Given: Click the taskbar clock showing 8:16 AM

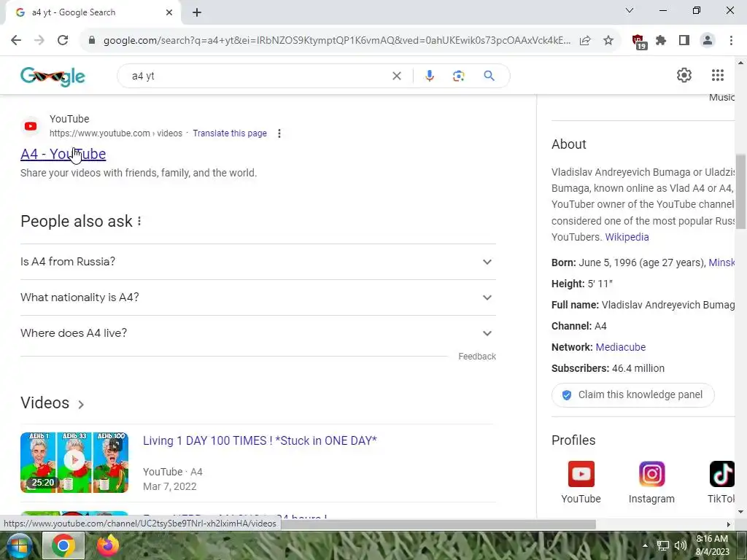Looking at the screenshot, I should [712, 545].
